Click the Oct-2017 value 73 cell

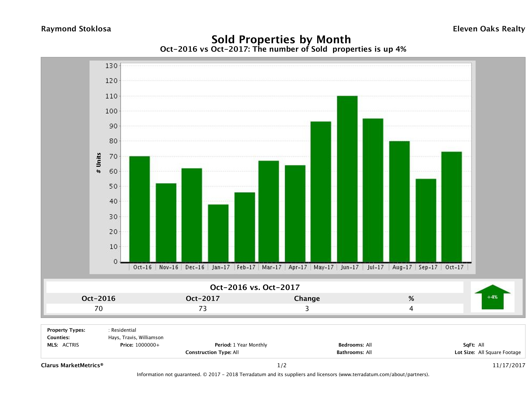pyautogui.click(x=202, y=308)
